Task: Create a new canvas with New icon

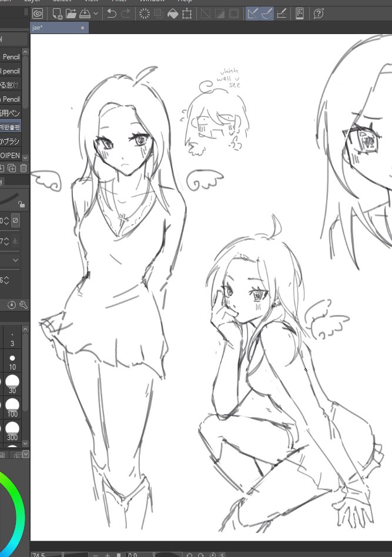Action: [57, 14]
